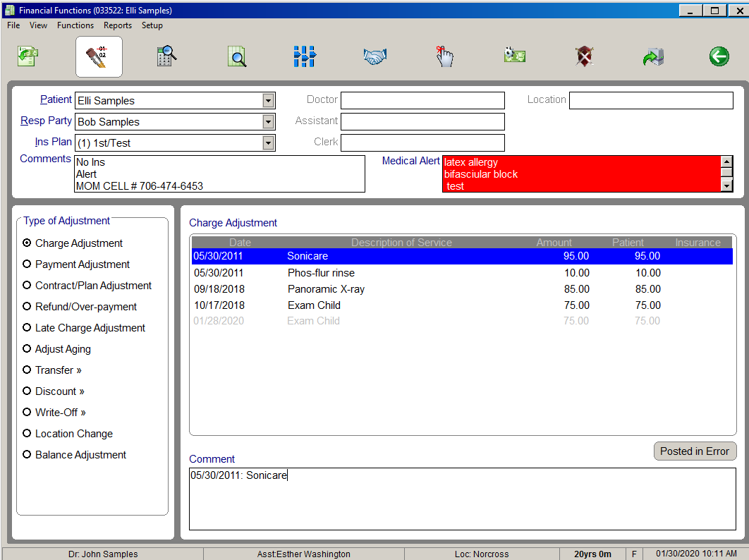Click the red Medical Alert list
This screenshot has height=560, width=749.
coord(582,174)
